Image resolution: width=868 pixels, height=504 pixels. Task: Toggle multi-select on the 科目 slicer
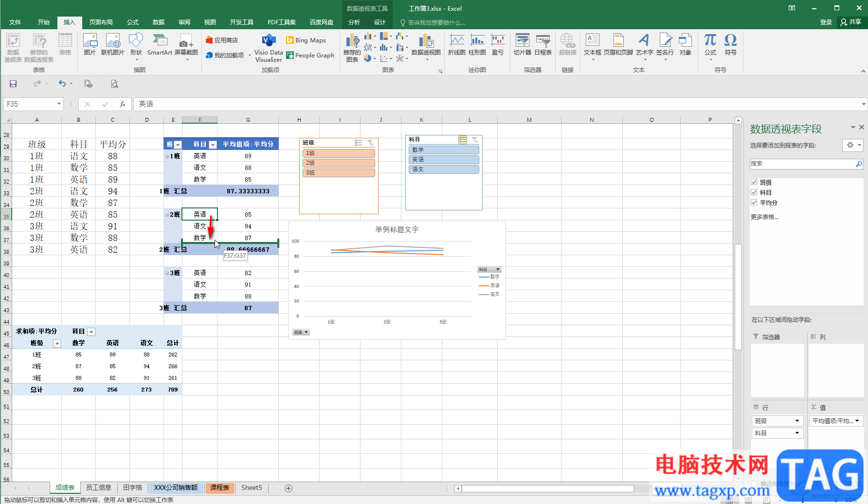click(463, 140)
